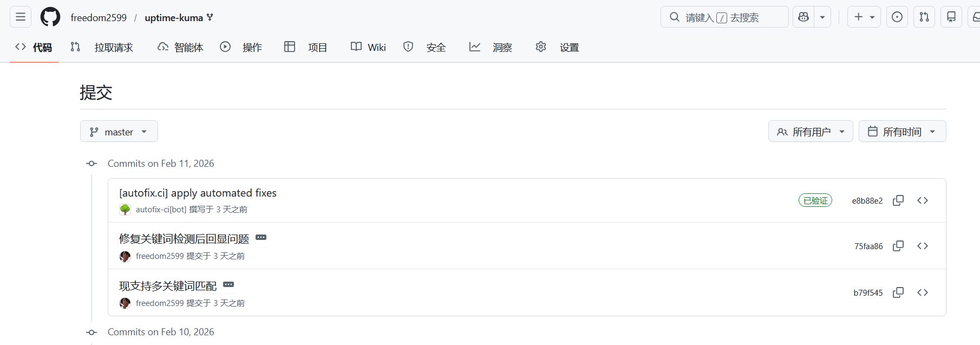Viewport: 980px width, 345px height.
Task: Open the pull requests icon in header
Action: [x=924, y=17]
